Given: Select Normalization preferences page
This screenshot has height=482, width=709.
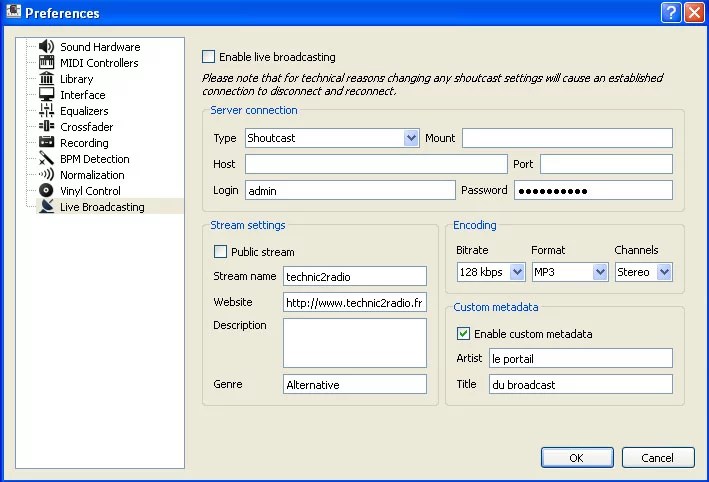Looking at the screenshot, I should (x=92, y=175).
